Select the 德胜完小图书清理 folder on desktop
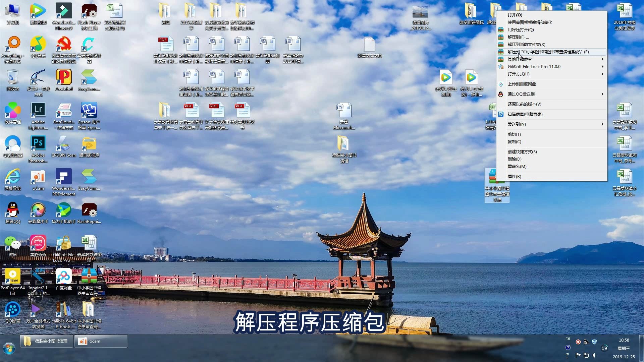 [x=344, y=150]
